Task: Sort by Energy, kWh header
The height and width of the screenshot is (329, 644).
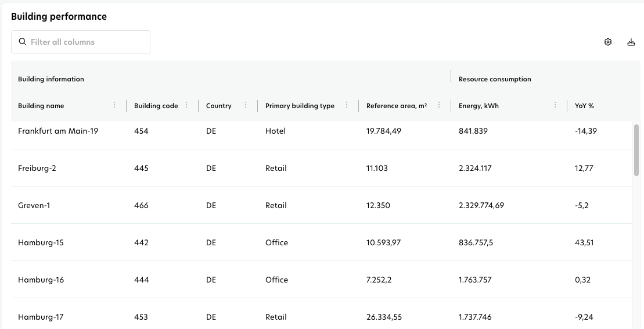Action: coord(478,106)
